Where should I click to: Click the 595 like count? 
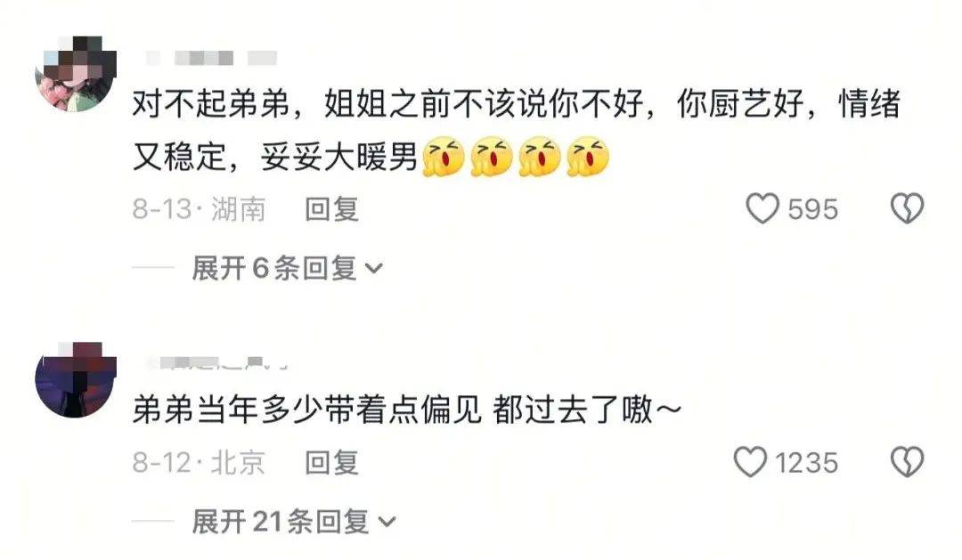click(x=813, y=209)
